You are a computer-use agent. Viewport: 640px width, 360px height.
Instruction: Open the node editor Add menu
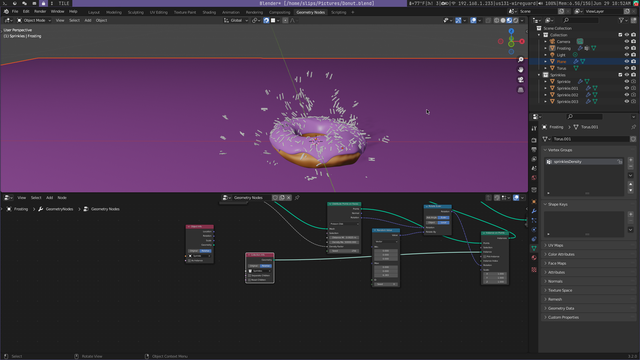click(49, 198)
